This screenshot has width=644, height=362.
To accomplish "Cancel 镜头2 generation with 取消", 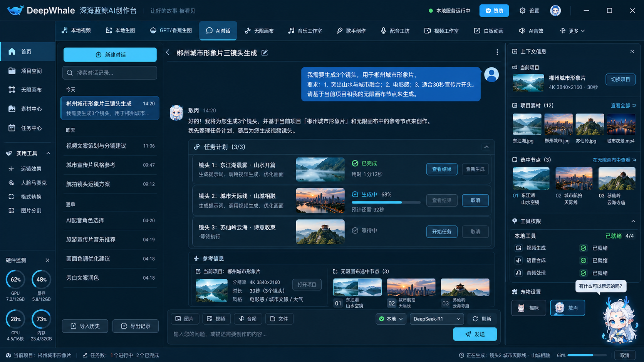I will coord(475,200).
